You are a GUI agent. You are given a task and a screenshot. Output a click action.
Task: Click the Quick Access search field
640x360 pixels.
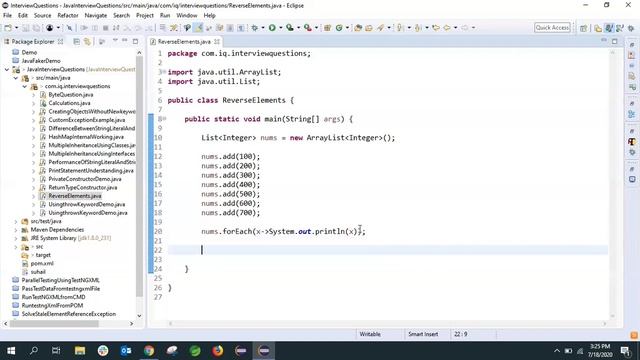[552, 28]
